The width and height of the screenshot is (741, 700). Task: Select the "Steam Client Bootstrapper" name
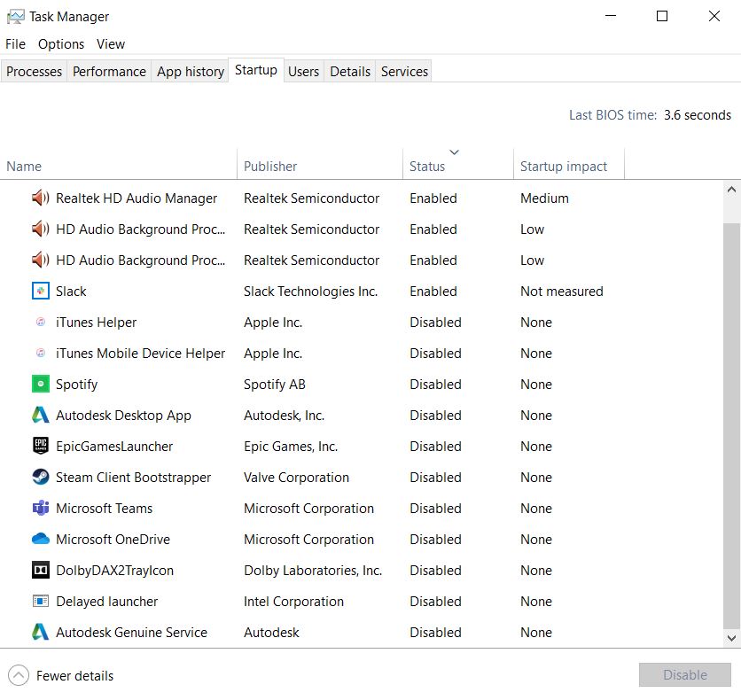(133, 478)
